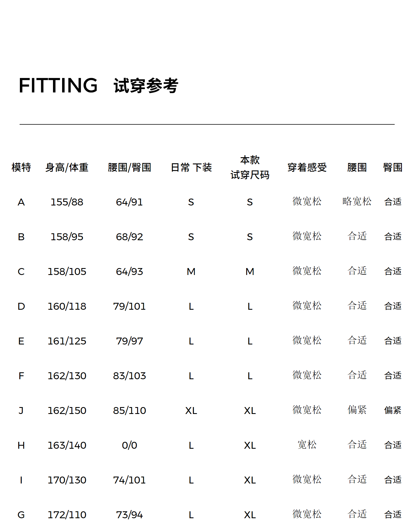Click model A's 155/88 height-weight cell

67,202
